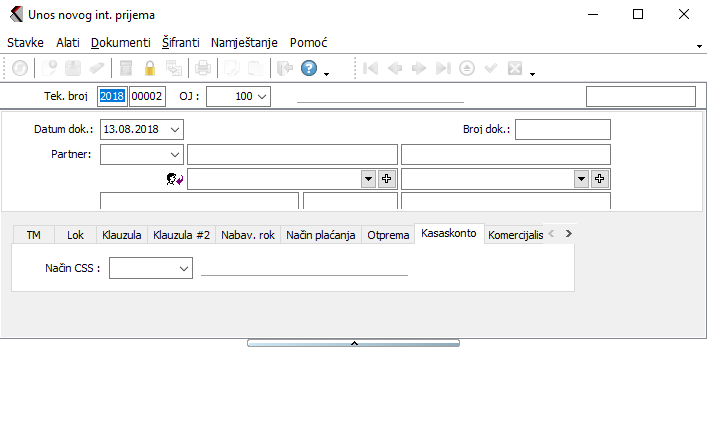Open the Dokumenti menu

(120, 43)
